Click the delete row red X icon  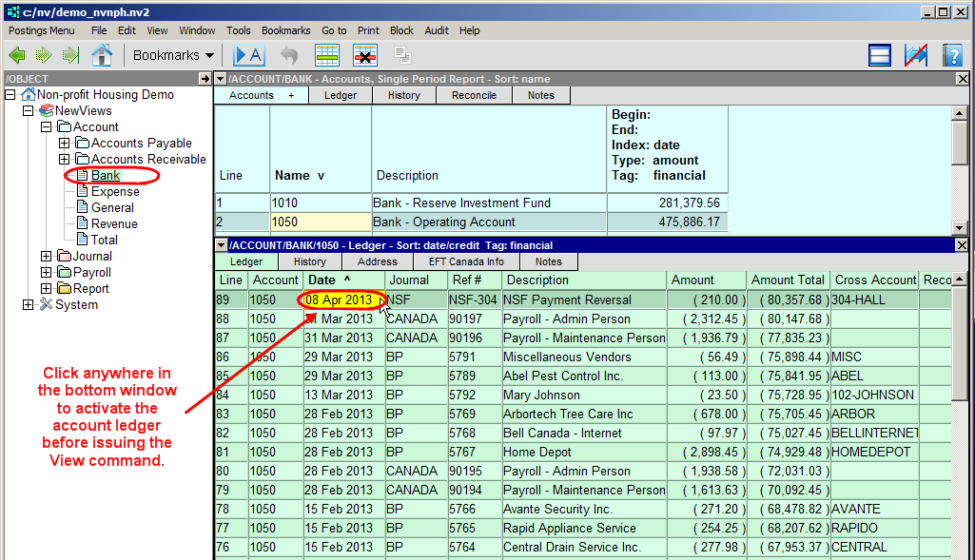pyautogui.click(x=365, y=55)
